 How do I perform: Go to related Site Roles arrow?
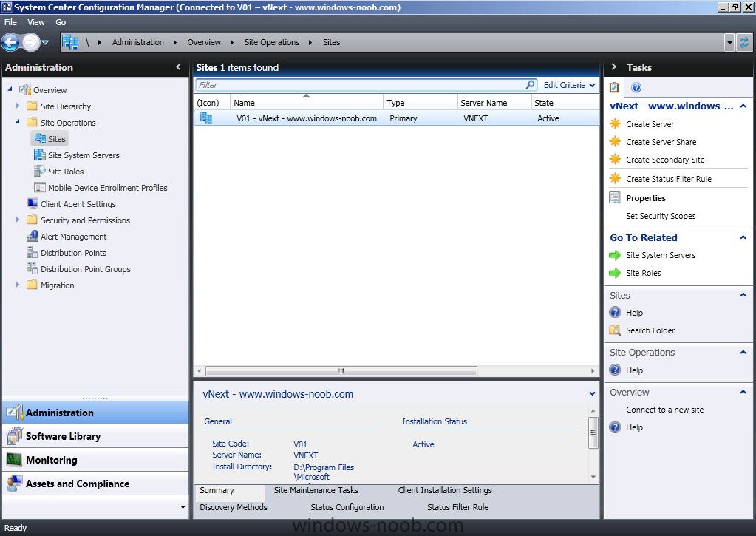tap(615, 273)
